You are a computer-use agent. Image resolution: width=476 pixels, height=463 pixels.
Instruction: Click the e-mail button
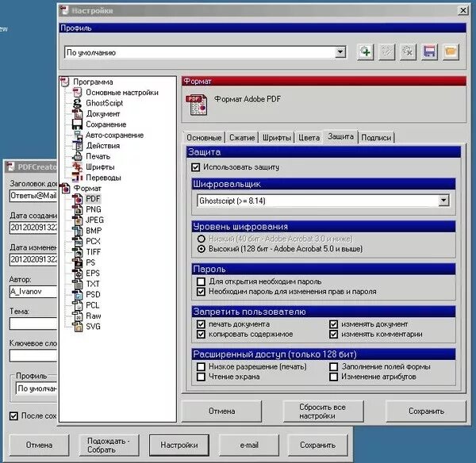click(x=249, y=445)
